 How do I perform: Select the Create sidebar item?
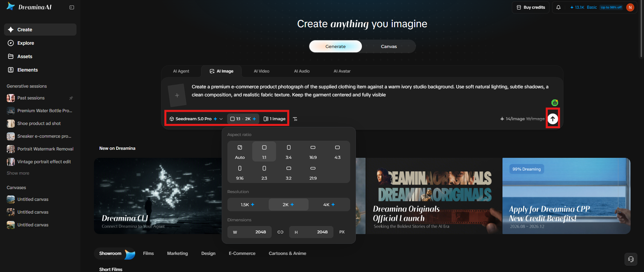point(40,30)
